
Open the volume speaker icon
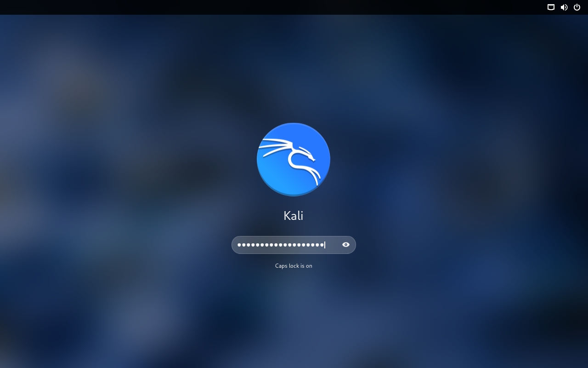[564, 7]
